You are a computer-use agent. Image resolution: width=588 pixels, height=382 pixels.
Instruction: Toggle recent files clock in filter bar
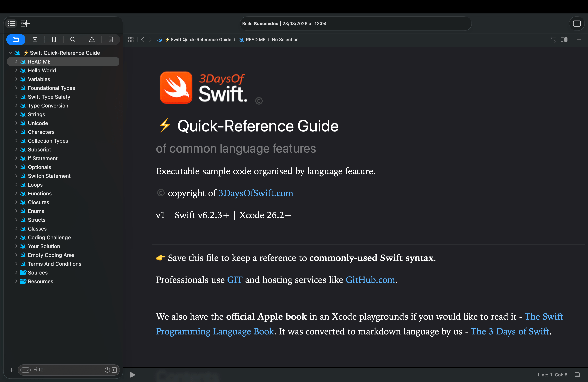pos(107,370)
